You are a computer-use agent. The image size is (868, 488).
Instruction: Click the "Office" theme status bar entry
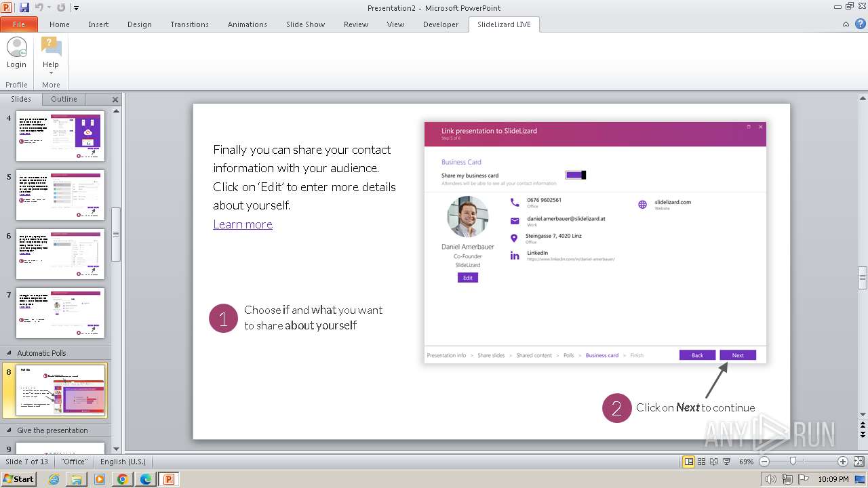75,462
